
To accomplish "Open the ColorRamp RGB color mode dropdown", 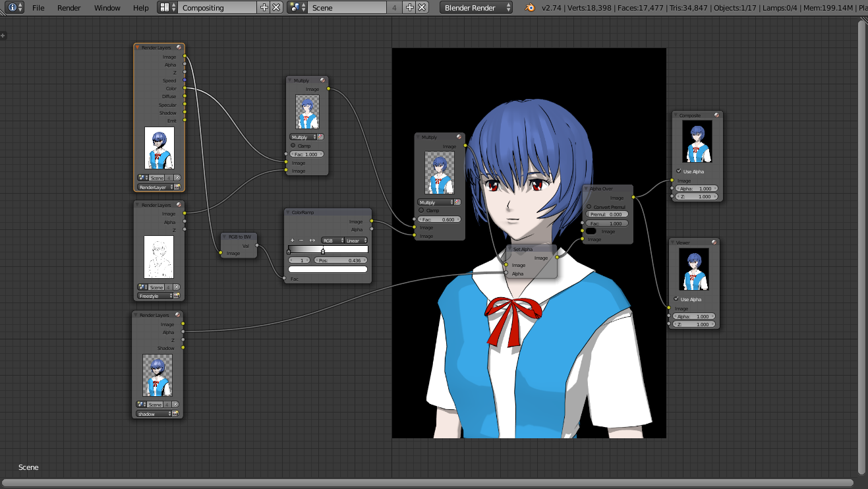I will pos(332,241).
